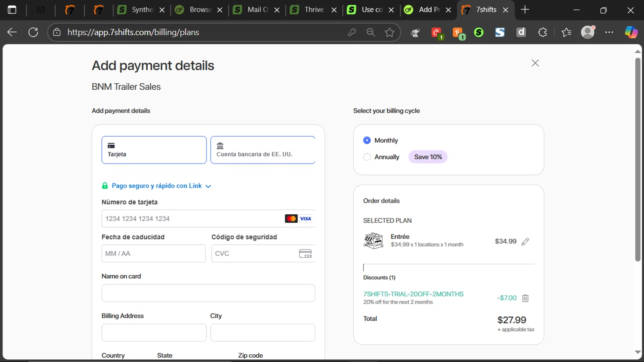Click the Name on card field
The image size is (644, 362).
pos(208,293)
